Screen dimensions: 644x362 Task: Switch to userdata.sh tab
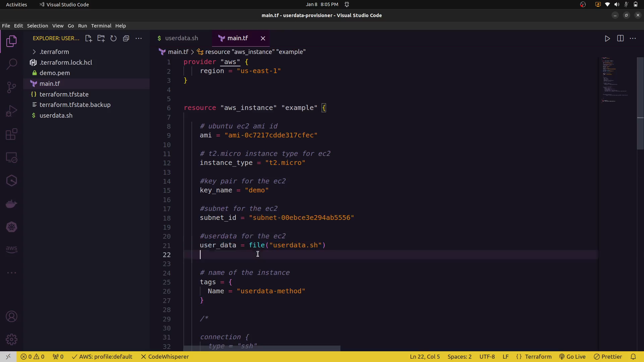[x=181, y=38]
